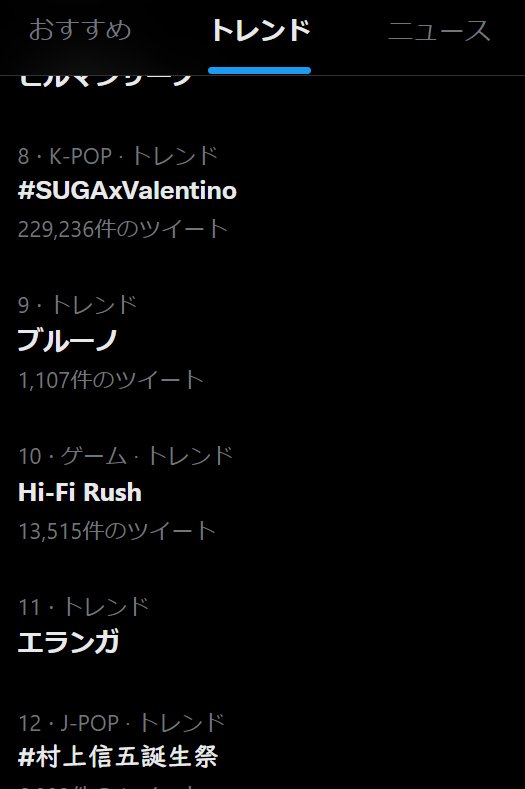525x789 pixels.
Task: Click the cut-off tweet count at bottom
Action: click(108, 785)
